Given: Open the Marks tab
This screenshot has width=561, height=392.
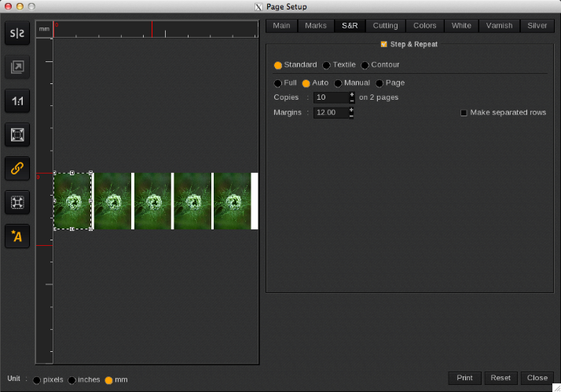Looking at the screenshot, I should (315, 26).
